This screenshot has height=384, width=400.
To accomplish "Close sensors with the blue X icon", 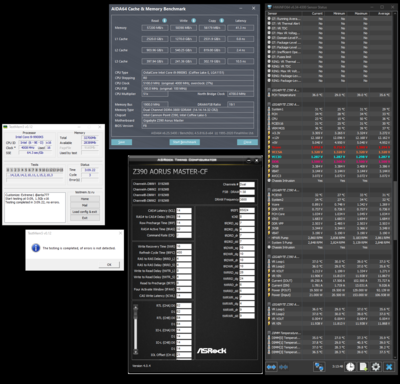I will click(389, 367).
